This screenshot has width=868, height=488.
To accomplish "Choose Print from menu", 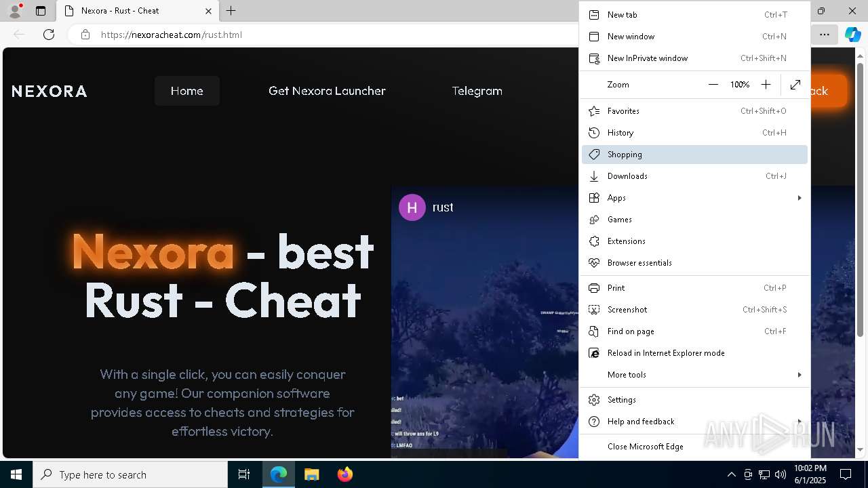I will coord(694,288).
